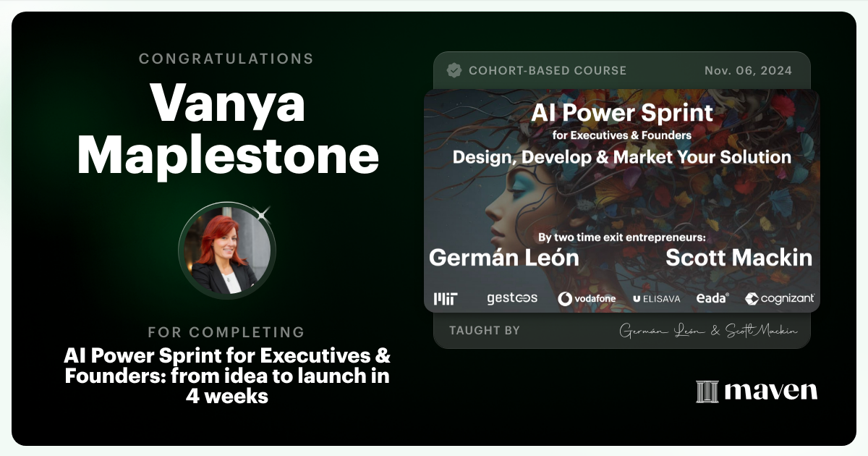Click the ELISAVA logo

point(657,298)
